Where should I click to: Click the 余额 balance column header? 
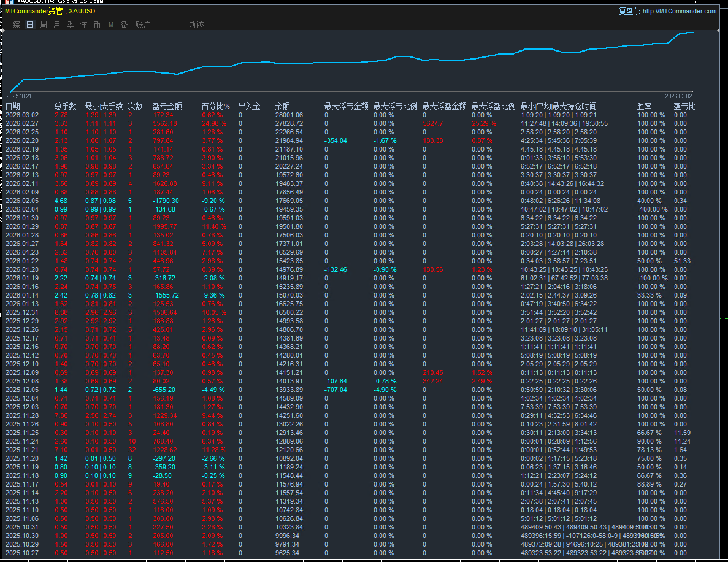[283, 107]
